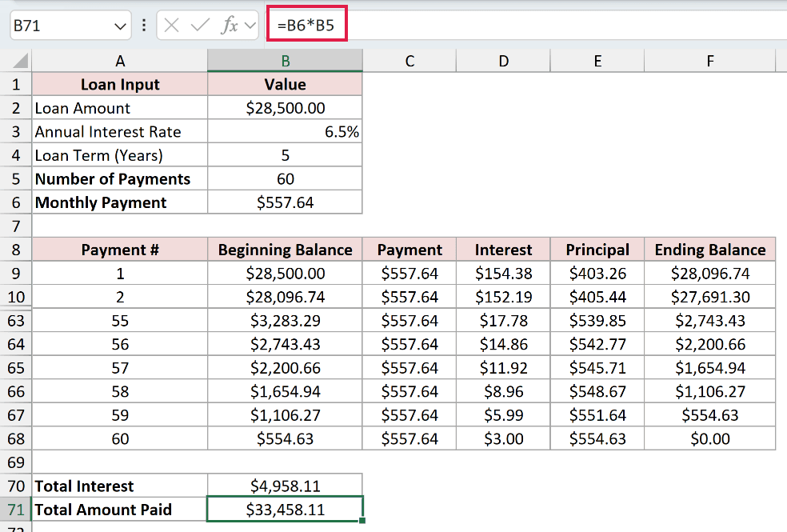The image size is (787, 532).
Task: Click the Enter checkmark icon in formula bar
Action: tap(200, 25)
